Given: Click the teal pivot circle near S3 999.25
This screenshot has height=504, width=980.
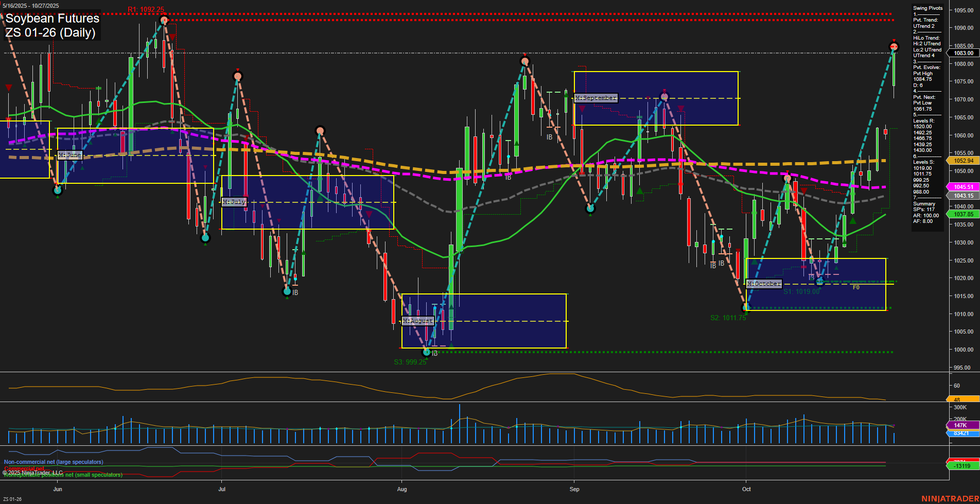Looking at the screenshot, I should point(427,352).
